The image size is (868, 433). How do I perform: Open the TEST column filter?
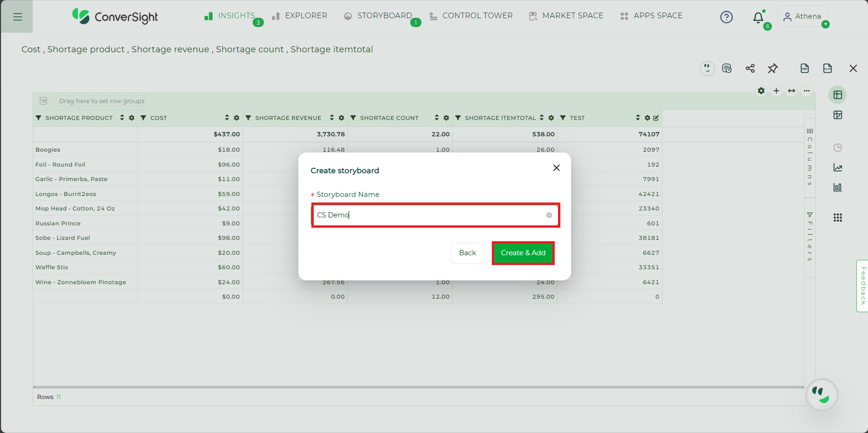point(563,118)
